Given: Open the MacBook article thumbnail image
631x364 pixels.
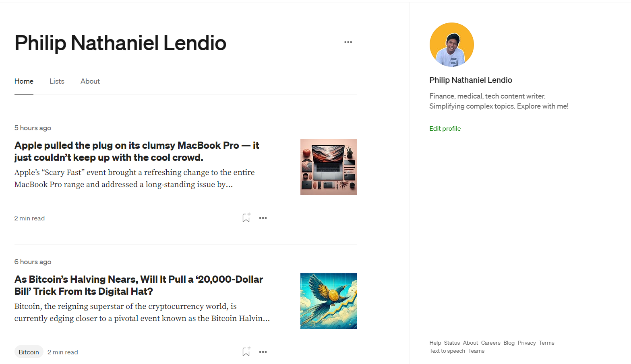Looking at the screenshot, I should (x=328, y=167).
